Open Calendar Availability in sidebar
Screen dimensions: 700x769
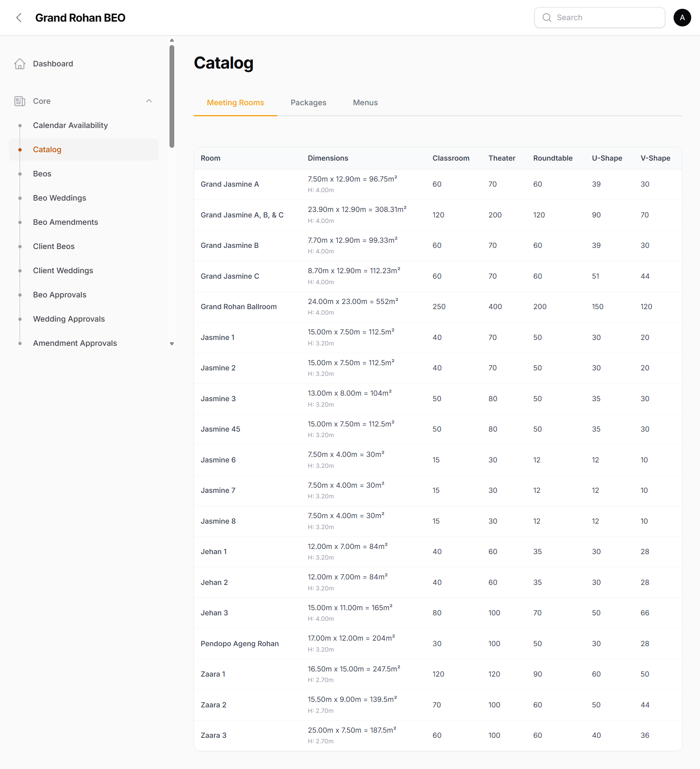[x=84, y=125]
